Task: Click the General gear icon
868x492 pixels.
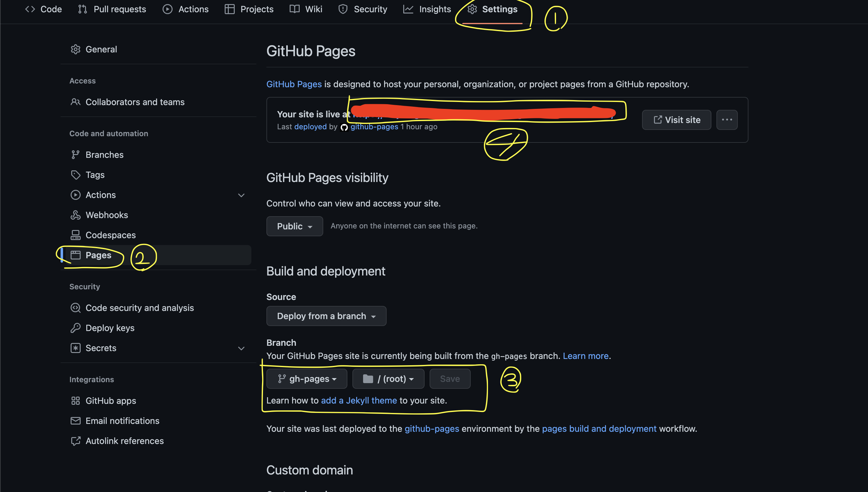Action: (75, 49)
